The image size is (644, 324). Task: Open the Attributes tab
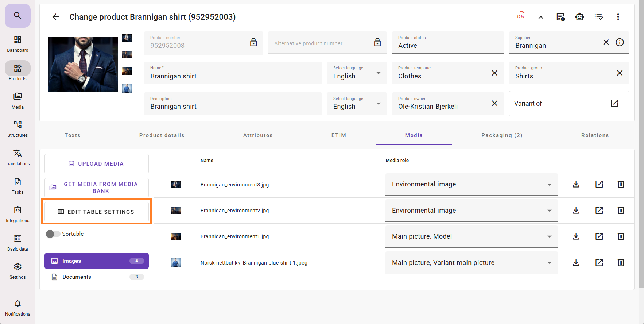click(x=257, y=135)
